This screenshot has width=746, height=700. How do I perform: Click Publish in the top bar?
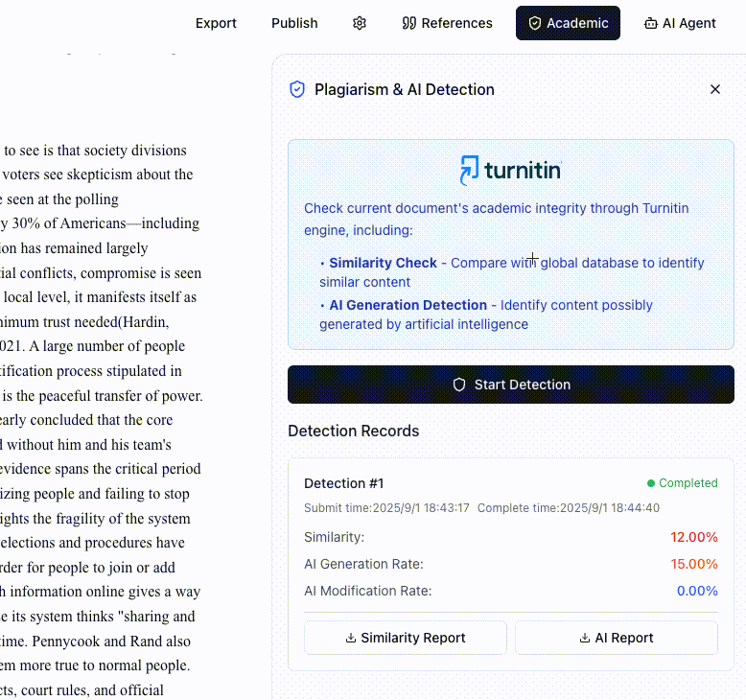[294, 23]
